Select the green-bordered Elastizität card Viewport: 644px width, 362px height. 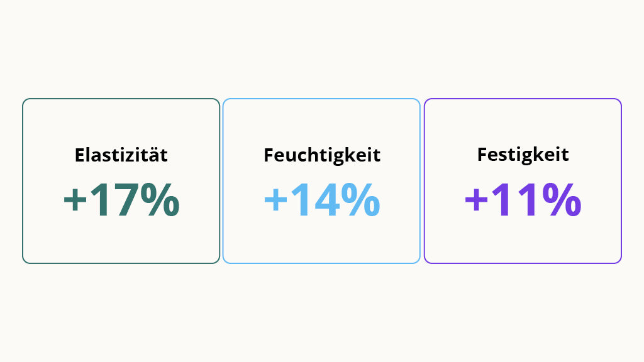click(x=121, y=181)
